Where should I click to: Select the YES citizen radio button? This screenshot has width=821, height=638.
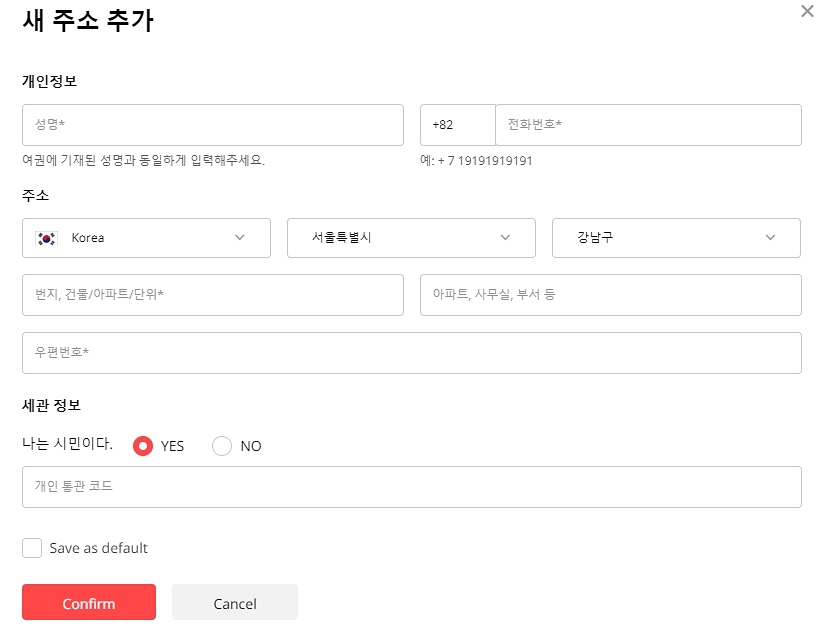tap(143, 446)
